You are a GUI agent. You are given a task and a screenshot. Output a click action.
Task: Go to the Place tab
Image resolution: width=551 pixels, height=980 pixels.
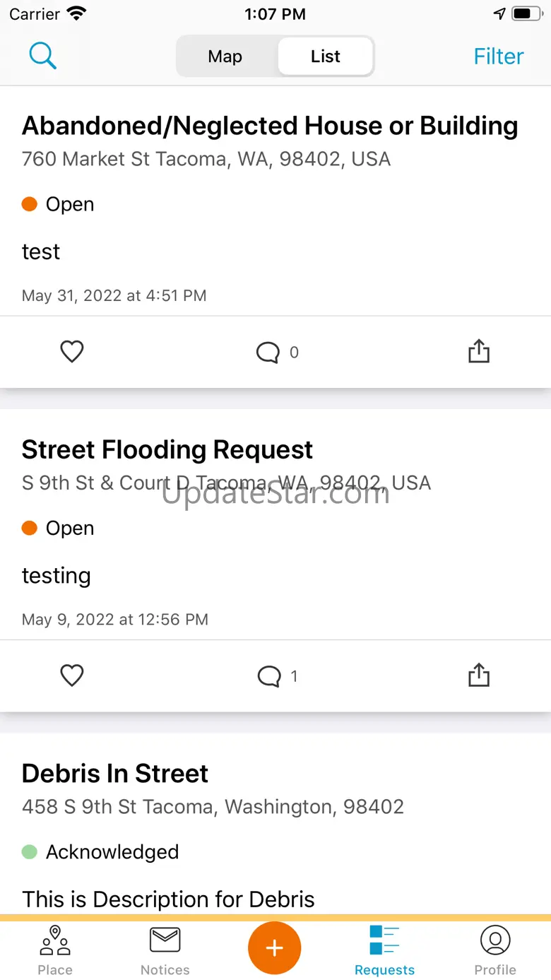click(55, 950)
